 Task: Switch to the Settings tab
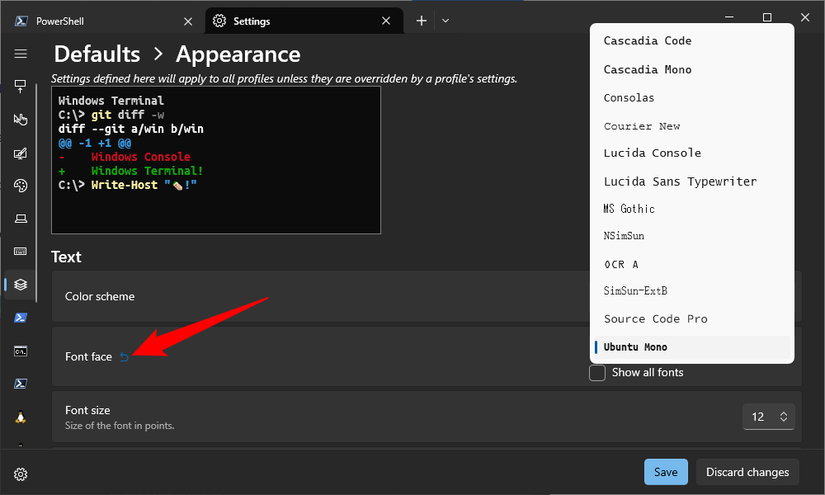pyautogui.click(x=304, y=21)
